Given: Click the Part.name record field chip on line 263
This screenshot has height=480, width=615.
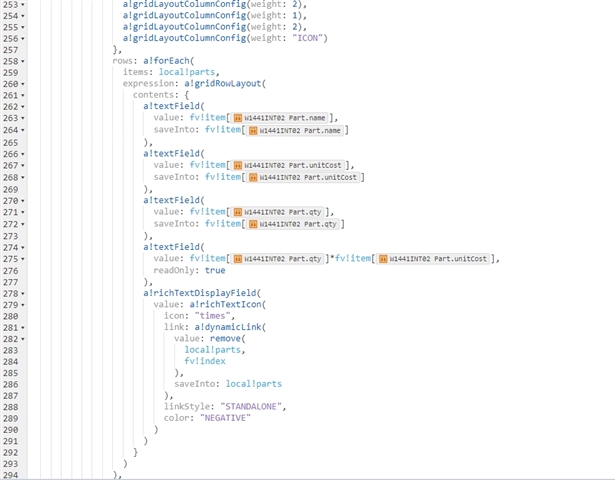Looking at the screenshot, I should coord(280,118).
